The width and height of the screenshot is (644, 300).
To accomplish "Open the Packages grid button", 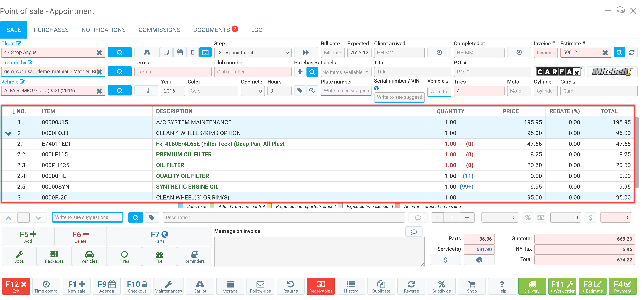I will coord(54,257).
